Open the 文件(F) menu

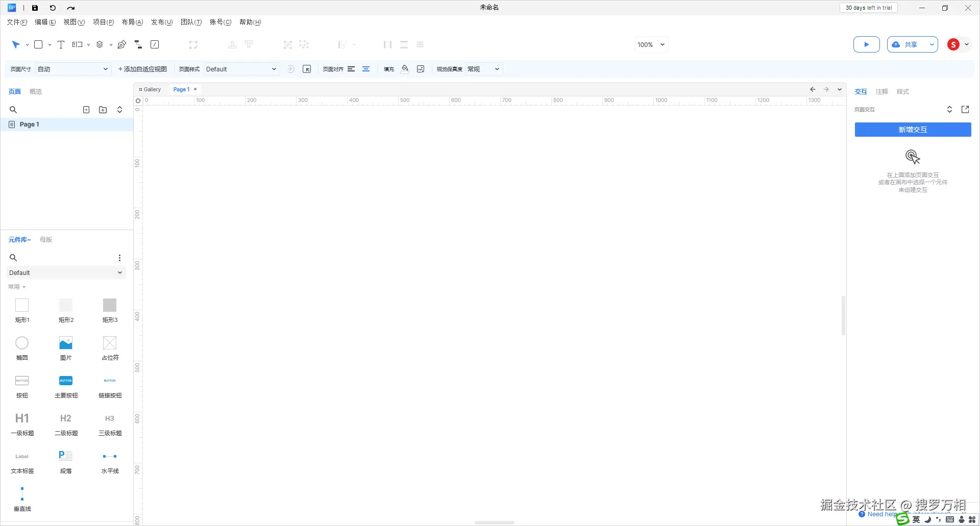(17, 22)
